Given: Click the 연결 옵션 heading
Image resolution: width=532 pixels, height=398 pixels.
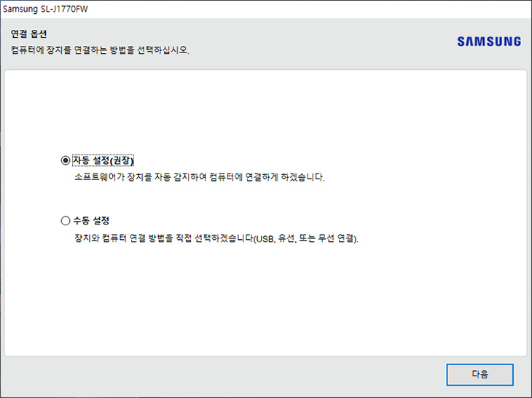Looking at the screenshot, I should [x=29, y=34].
